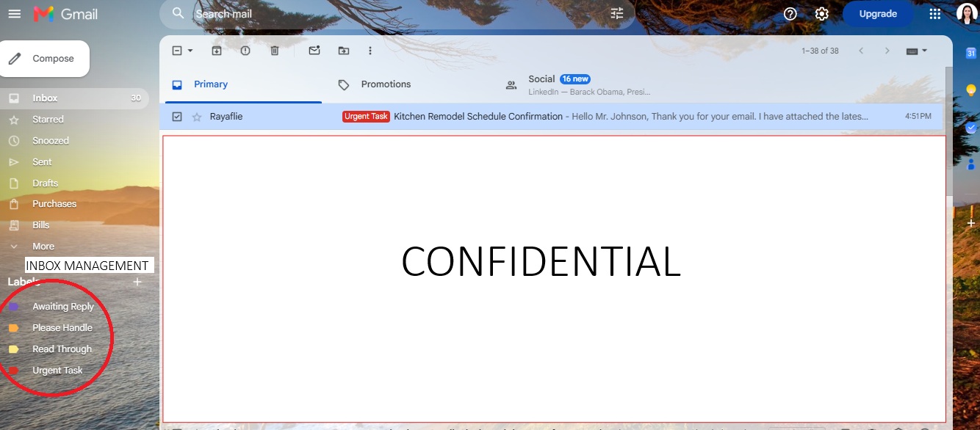Switch to the Social tab
980x430 pixels.
[x=578, y=84]
